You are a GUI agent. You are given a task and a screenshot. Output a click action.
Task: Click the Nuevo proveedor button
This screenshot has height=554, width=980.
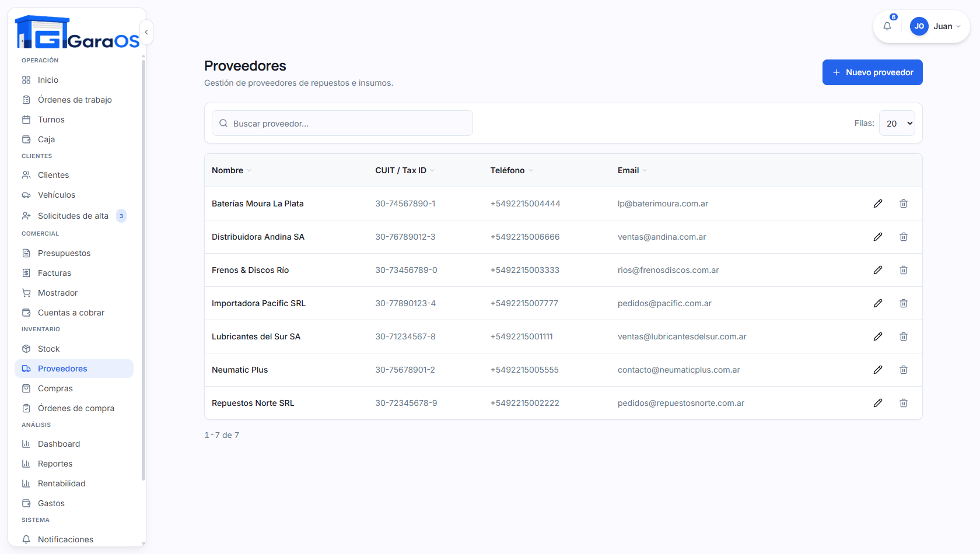tap(872, 72)
